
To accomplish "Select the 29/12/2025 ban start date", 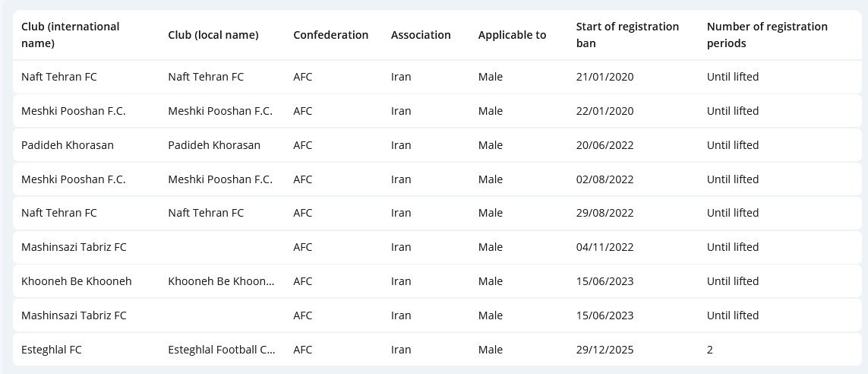I will pos(604,350).
